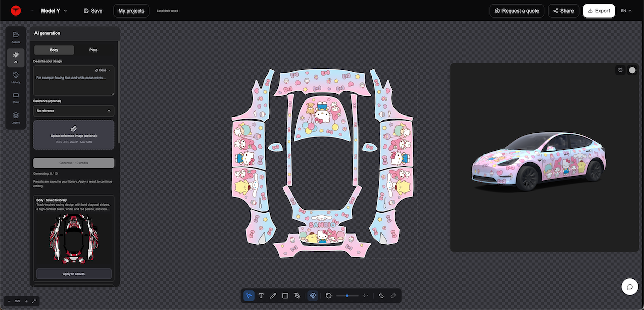This screenshot has height=310, width=644.
Task: Fit the canvas to screen
Action: [x=34, y=301]
